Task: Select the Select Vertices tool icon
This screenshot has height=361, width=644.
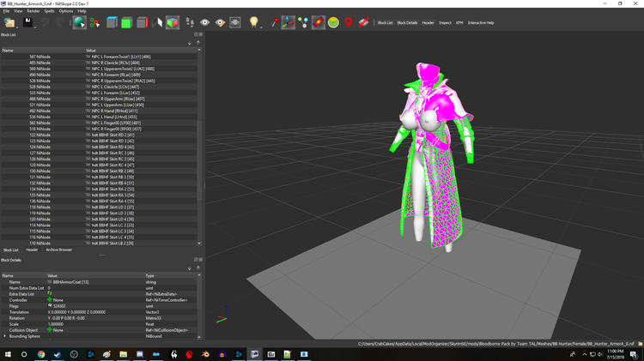Action: pyautogui.click(x=94, y=22)
